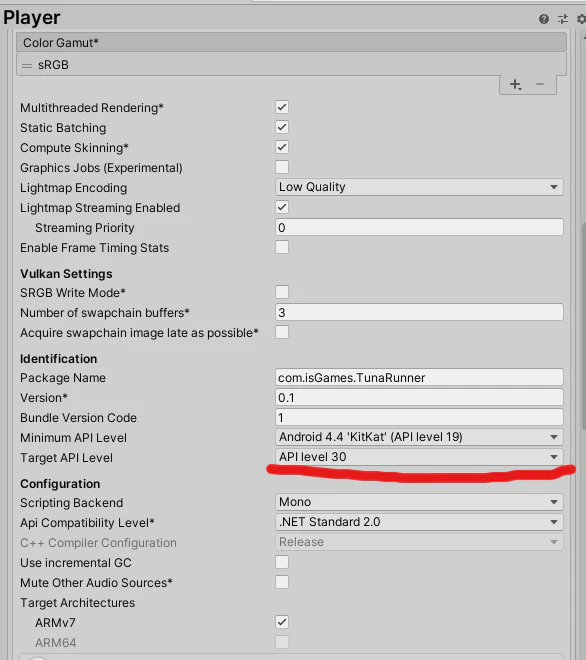Uncheck ARMv7 target architecture

point(282,622)
